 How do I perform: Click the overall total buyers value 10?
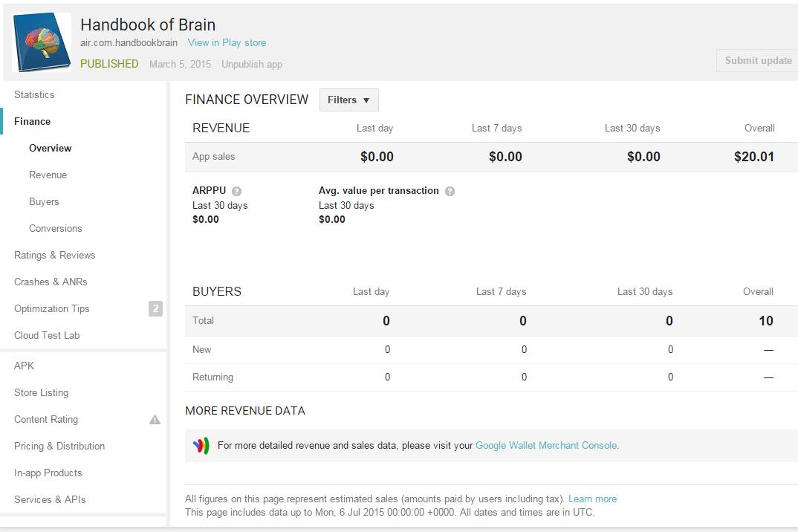pos(766,321)
